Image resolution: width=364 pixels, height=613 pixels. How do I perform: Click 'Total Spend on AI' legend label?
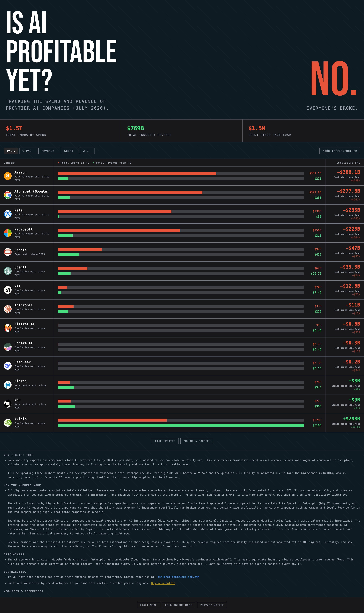click(x=75, y=163)
